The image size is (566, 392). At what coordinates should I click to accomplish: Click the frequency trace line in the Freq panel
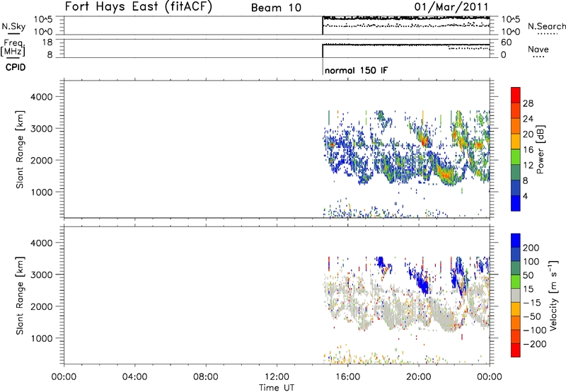pyautogui.click(x=405, y=45)
